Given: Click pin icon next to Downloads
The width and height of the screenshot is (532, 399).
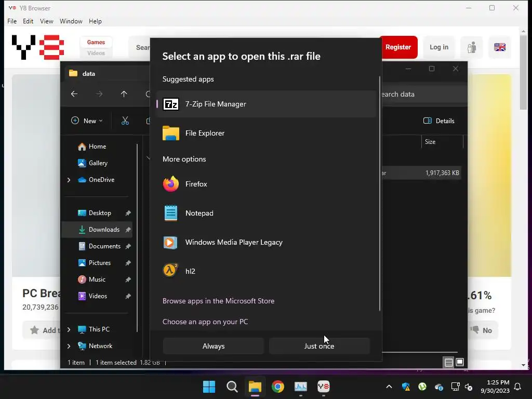Looking at the screenshot, I should (128, 230).
